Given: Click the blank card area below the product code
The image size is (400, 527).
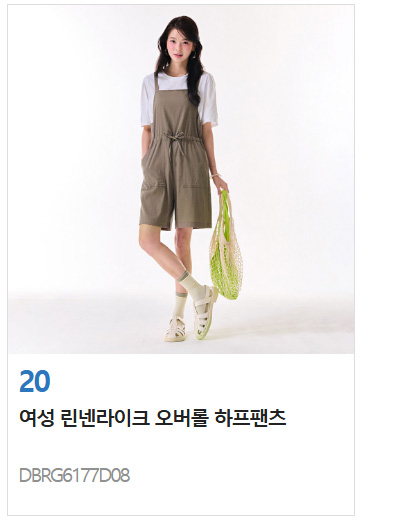Looking at the screenshot, I should (181, 501).
